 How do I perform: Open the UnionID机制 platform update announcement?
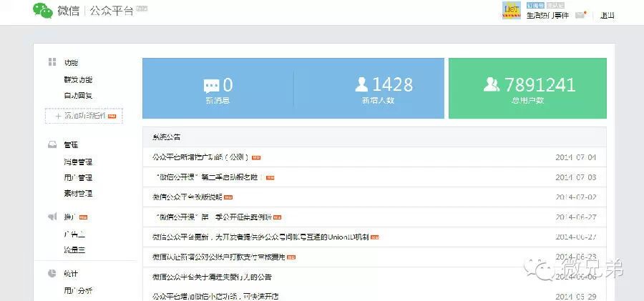pos(260,237)
